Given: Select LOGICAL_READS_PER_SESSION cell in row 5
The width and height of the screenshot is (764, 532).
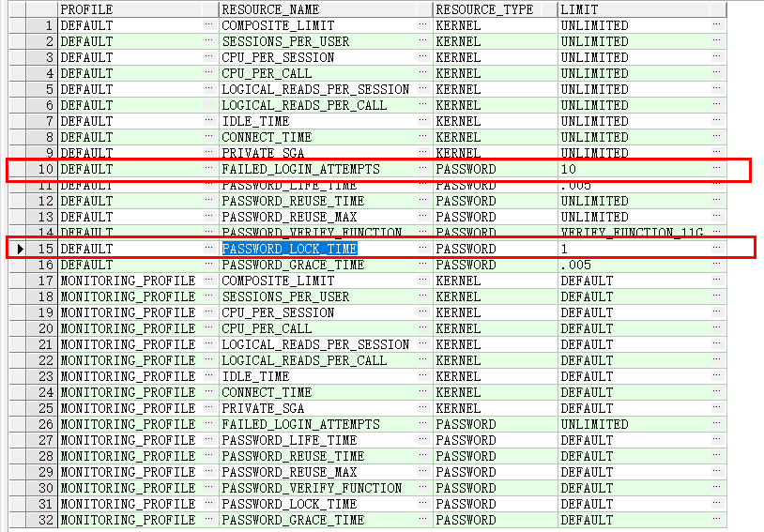Looking at the screenshot, I should coord(315,89).
